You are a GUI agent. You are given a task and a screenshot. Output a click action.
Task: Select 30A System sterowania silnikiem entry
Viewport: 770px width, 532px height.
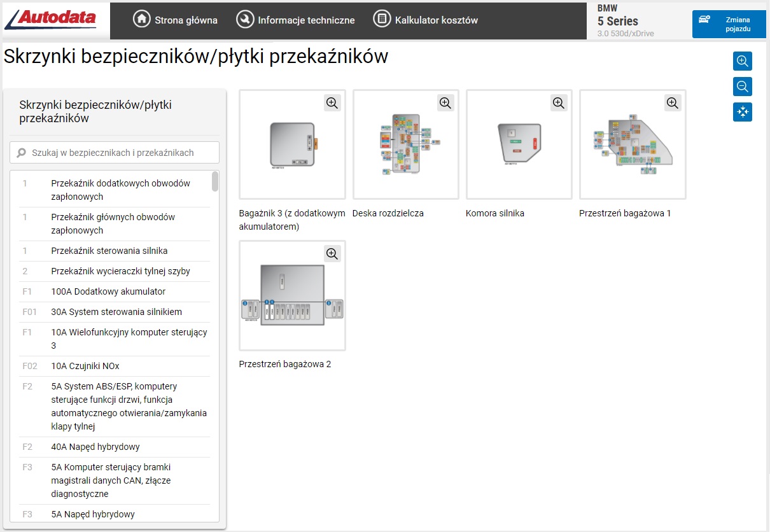pos(115,312)
